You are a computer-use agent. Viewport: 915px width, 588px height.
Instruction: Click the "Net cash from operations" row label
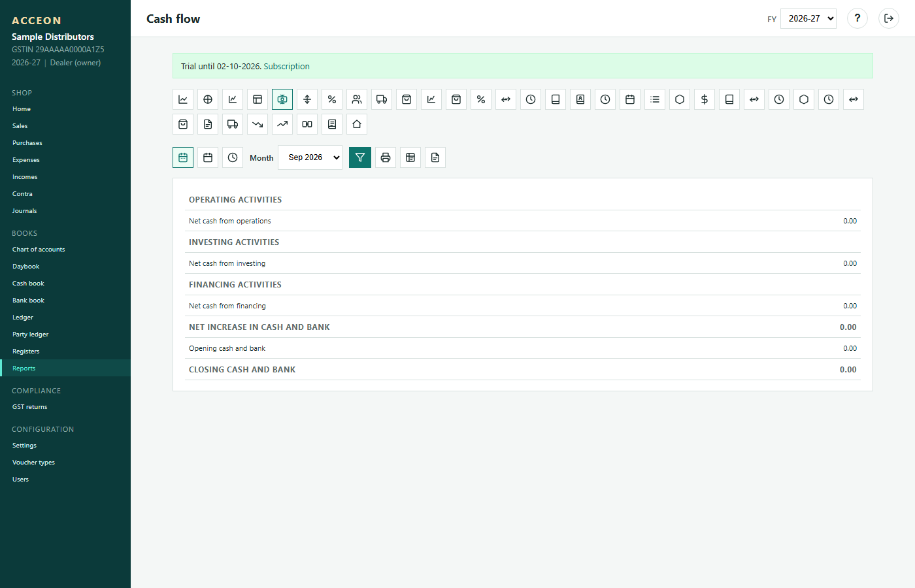230,221
